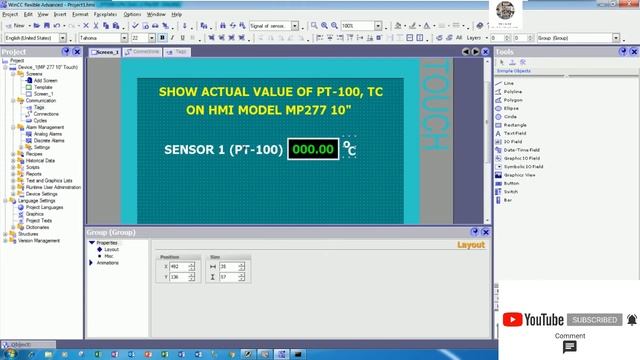Open the Signal of sensor search dropdown
640x360 pixels.
[294, 26]
